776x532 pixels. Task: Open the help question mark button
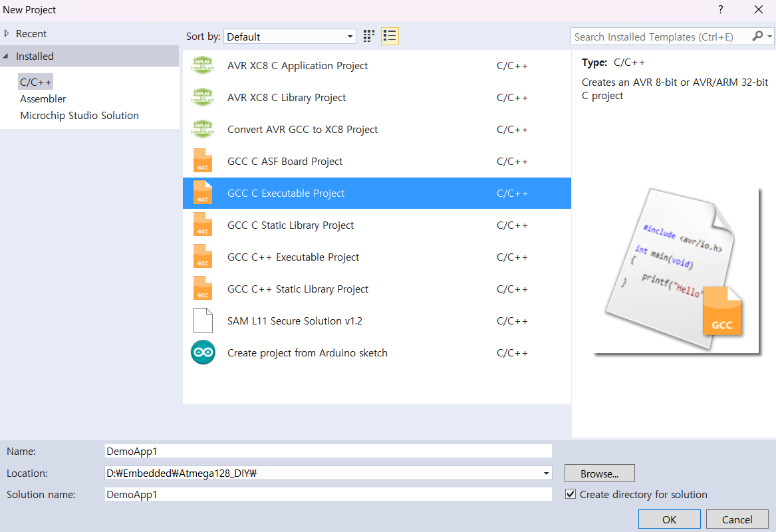[x=721, y=9]
